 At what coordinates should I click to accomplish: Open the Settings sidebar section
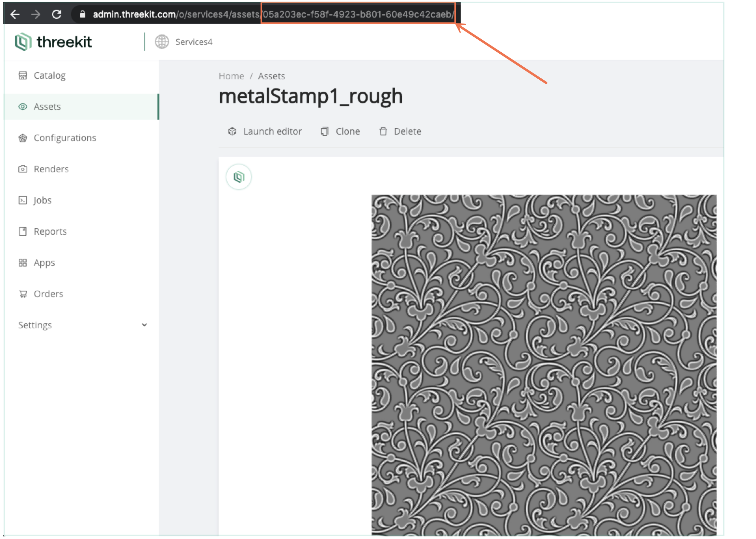click(x=35, y=325)
